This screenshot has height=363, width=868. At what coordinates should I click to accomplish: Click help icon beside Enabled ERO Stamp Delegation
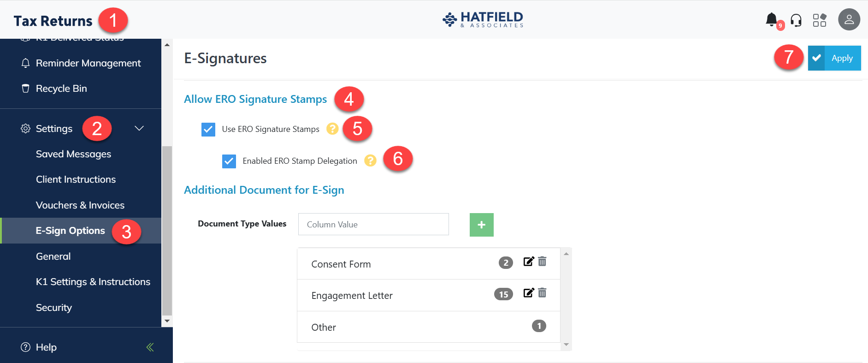pyautogui.click(x=370, y=161)
